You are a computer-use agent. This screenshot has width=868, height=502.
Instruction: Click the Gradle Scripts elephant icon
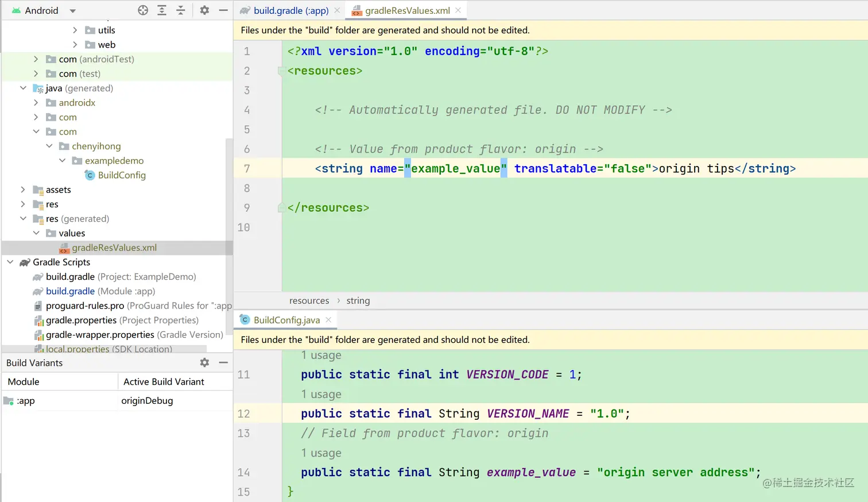click(25, 262)
